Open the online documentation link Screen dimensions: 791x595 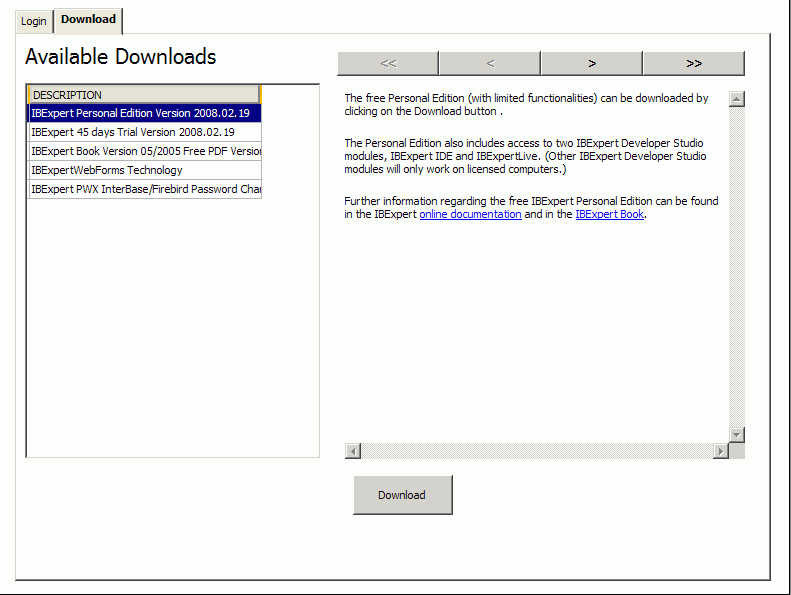[x=470, y=214]
